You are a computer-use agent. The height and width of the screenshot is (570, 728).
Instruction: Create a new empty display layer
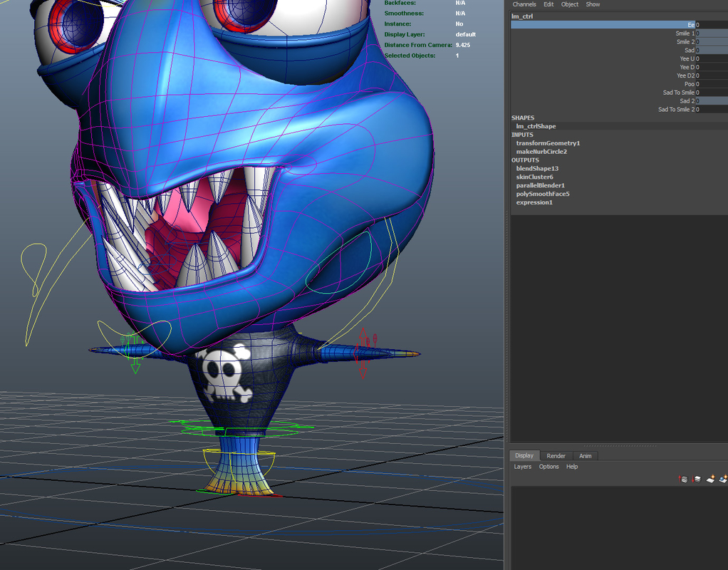711,480
